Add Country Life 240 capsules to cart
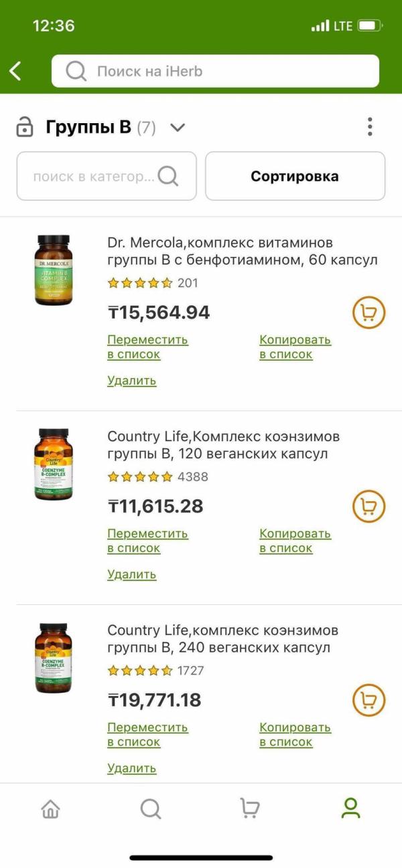 coord(368,700)
